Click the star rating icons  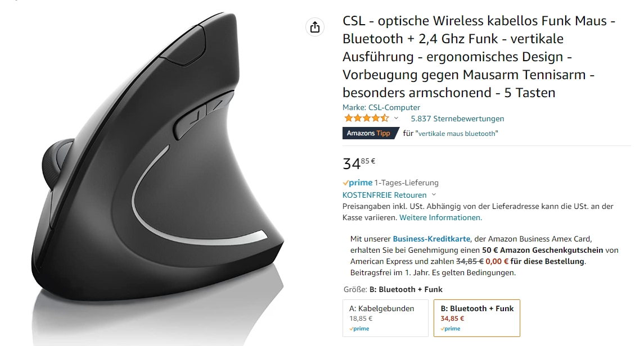[x=366, y=119]
